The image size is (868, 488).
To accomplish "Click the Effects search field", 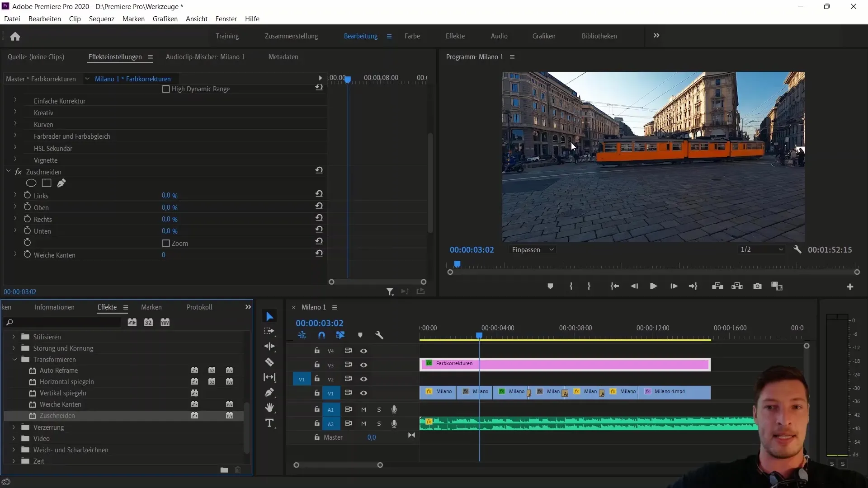I will (62, 322).
